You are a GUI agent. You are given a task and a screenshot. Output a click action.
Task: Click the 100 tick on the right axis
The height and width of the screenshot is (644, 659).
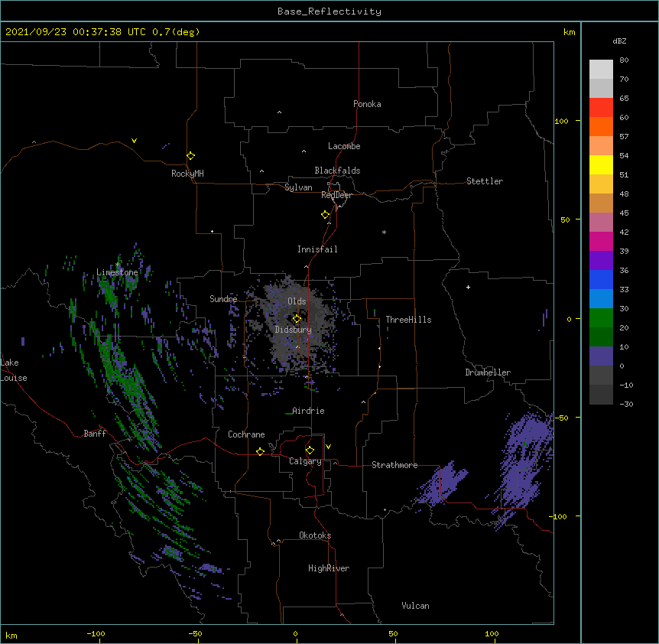[x=561, y=121]
